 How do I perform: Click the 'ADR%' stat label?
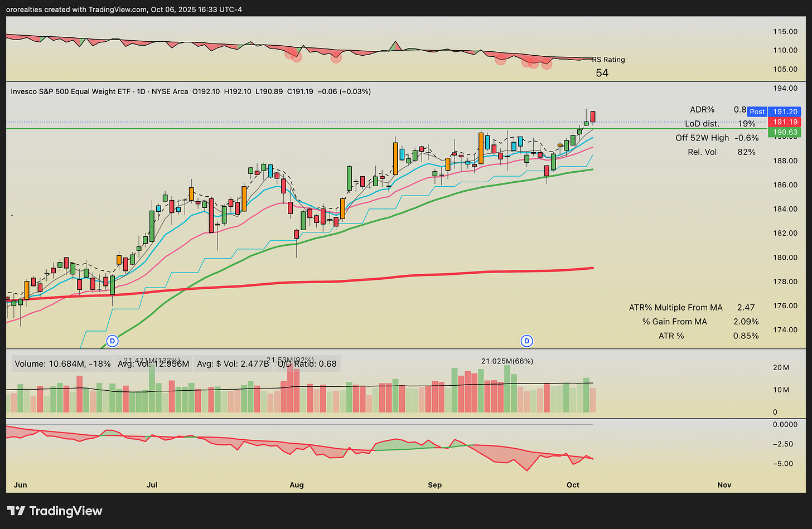click(x=701, y=110)
